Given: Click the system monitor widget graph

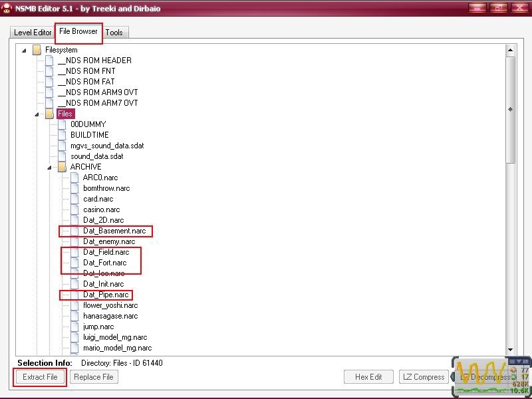Looking at the screenshot, I should [481, 373].
